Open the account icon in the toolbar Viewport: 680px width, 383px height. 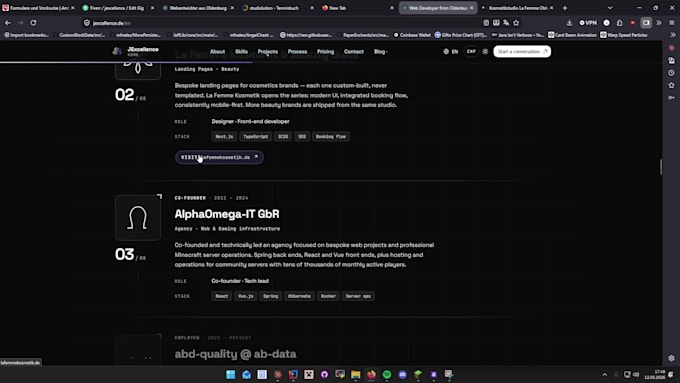tap(607, 23)
